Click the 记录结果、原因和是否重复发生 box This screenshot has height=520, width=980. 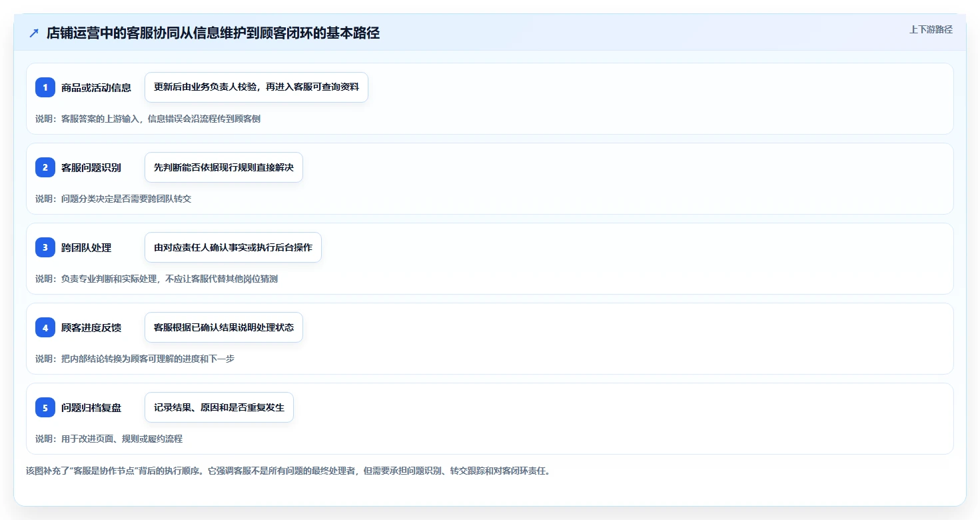click(219, 407)
